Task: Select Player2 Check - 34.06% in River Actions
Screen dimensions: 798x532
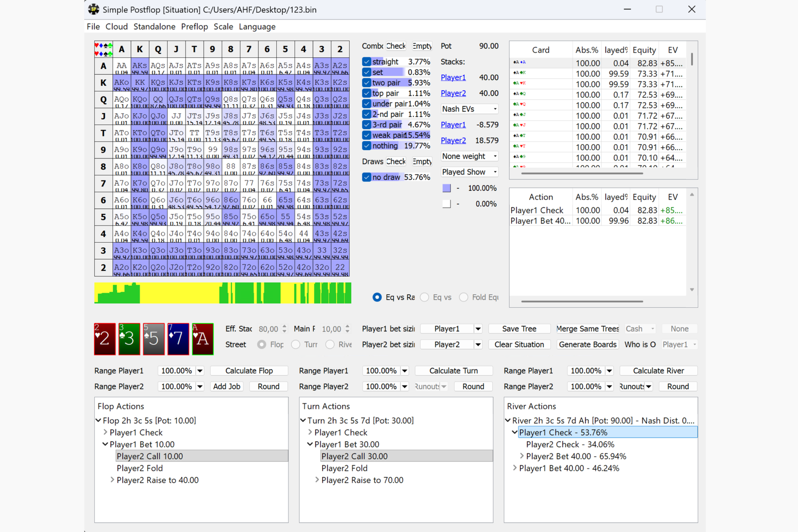Action: pyautogui.click(x=570, y=444)
